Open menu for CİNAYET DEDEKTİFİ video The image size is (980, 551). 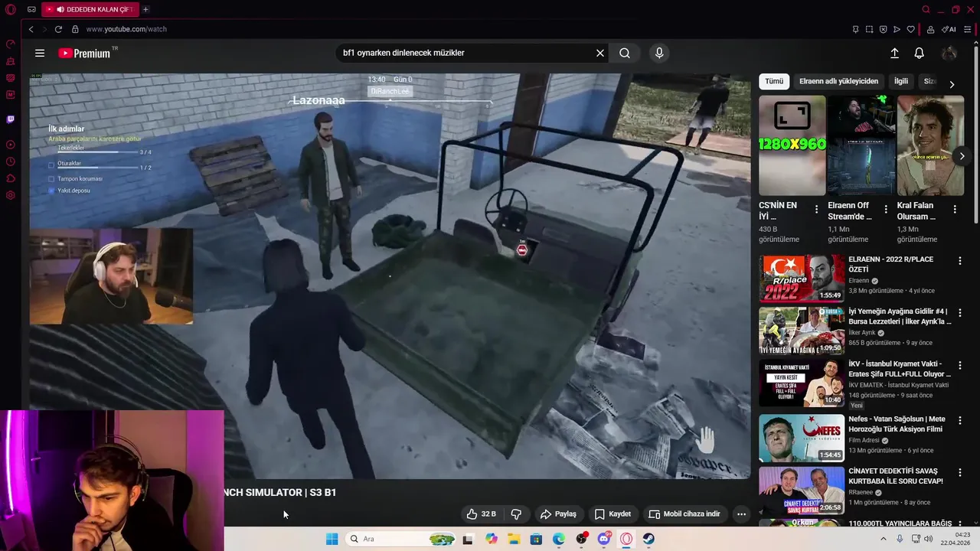(x=959, y=472)
